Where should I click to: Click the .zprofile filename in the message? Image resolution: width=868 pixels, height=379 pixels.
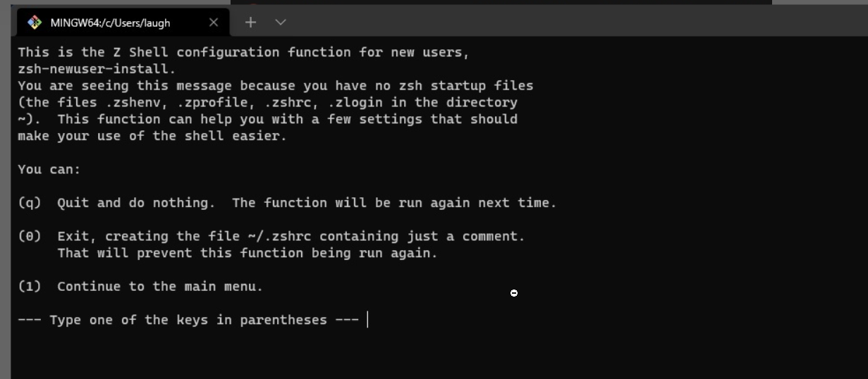click(x=212, y=103)
